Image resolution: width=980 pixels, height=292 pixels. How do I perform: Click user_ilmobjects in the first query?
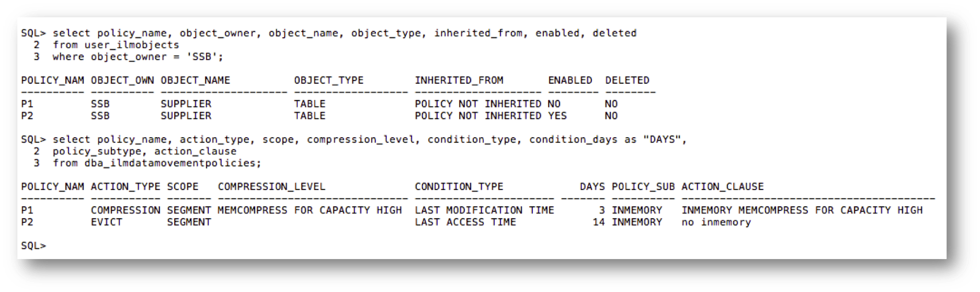click(x=132, y=45)
